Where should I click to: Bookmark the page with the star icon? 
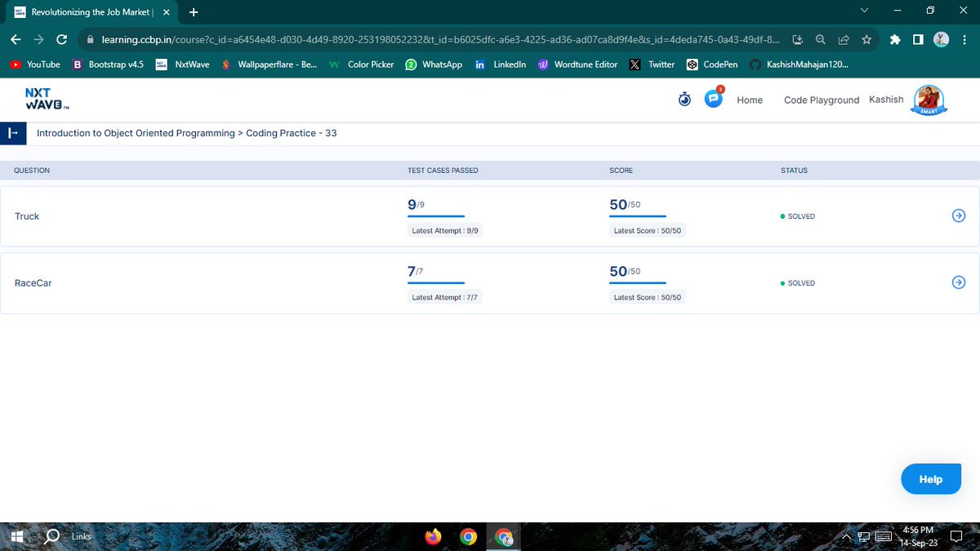[x=866, y=38]
